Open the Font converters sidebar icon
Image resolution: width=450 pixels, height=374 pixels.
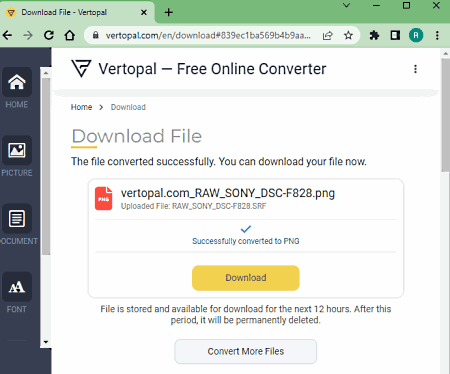tap(17, 287)
